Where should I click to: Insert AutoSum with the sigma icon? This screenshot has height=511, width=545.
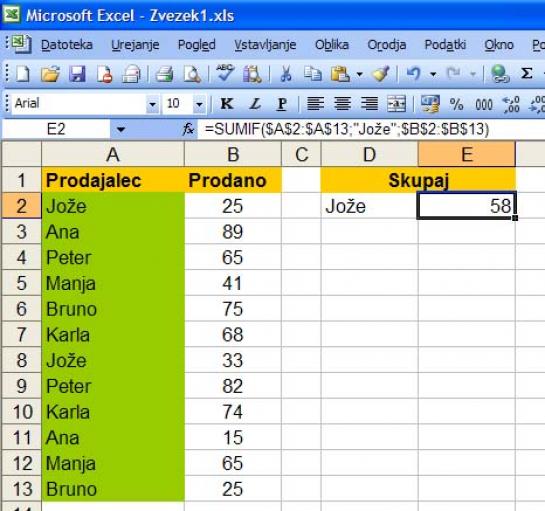point(526,73)
